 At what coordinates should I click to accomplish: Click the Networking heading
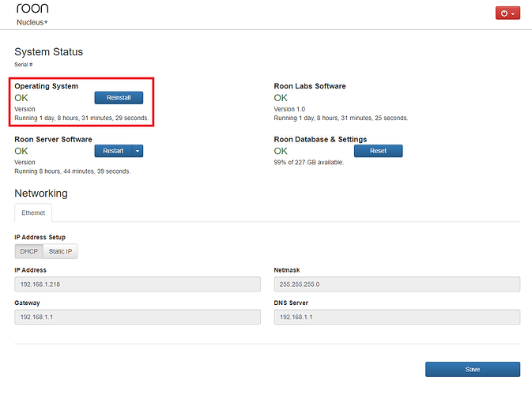point(41,194)
